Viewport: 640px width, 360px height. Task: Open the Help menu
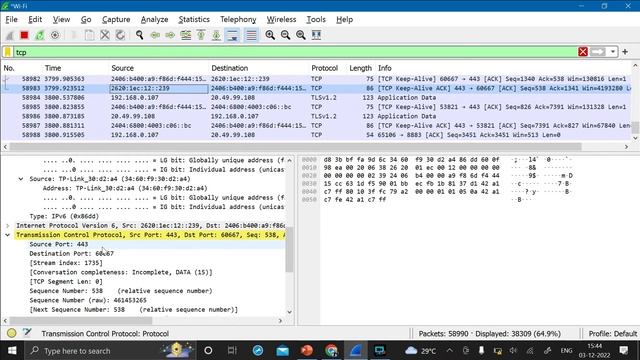coord(344,20)
